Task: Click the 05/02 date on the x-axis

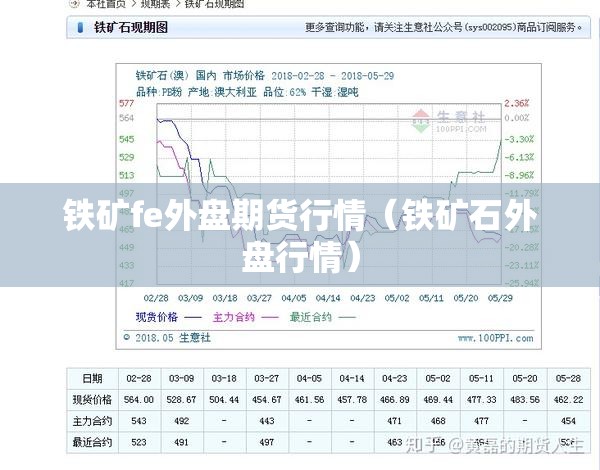Action: point(397,298)
